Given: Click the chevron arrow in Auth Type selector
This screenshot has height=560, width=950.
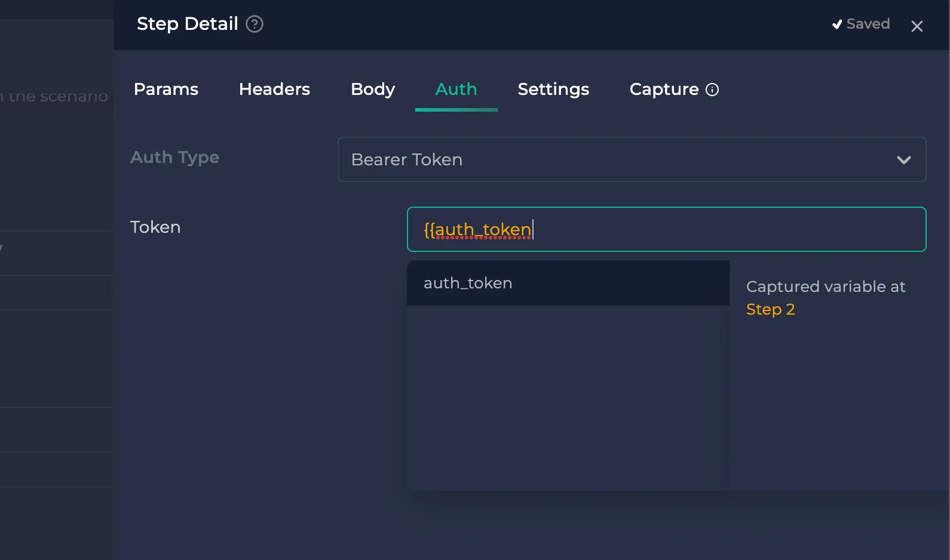Looking at the screenshot, I should [x=903, y=160].
